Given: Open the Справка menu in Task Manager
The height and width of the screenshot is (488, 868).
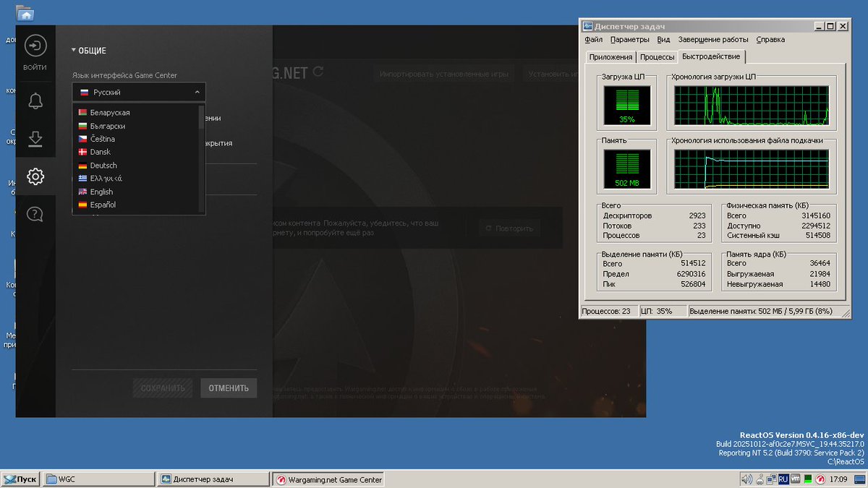Looking at the screenshot, I should (770, 40).
